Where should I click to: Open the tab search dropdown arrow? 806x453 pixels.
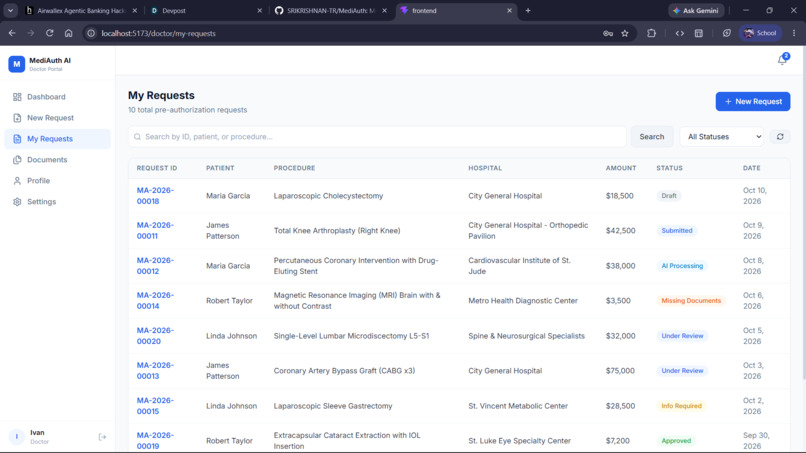pyautogui.click(x=10, y=10)
